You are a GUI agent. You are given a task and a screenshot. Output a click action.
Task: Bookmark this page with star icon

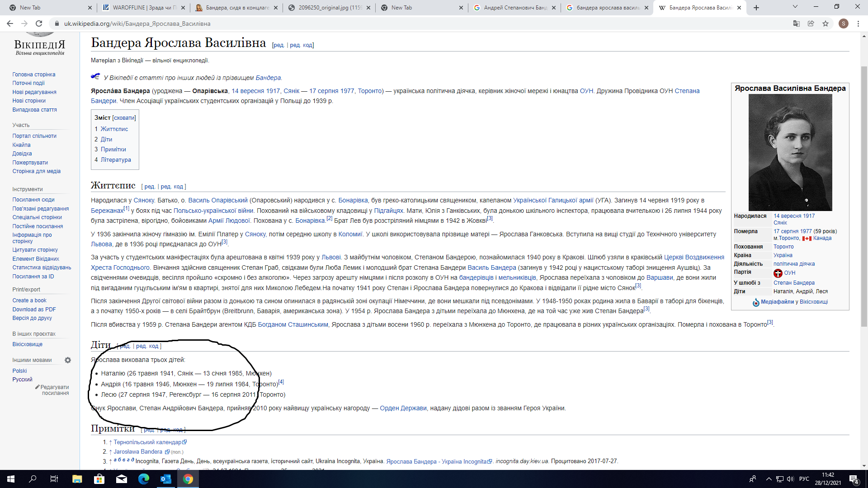826,23
